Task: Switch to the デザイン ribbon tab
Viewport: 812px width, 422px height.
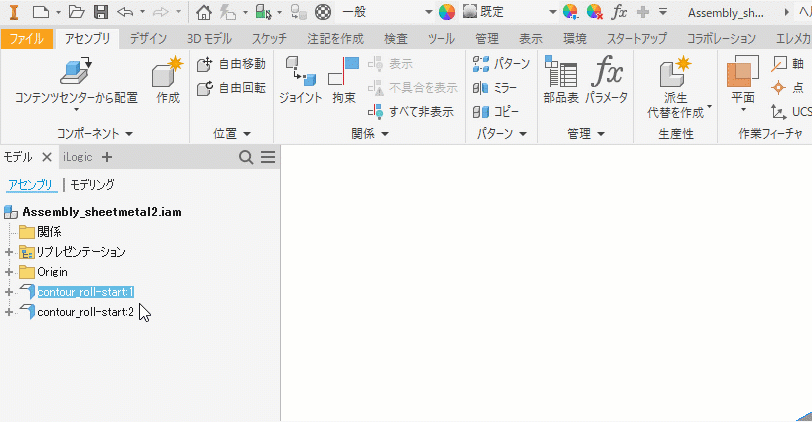Action: click(x=148, y=39)
